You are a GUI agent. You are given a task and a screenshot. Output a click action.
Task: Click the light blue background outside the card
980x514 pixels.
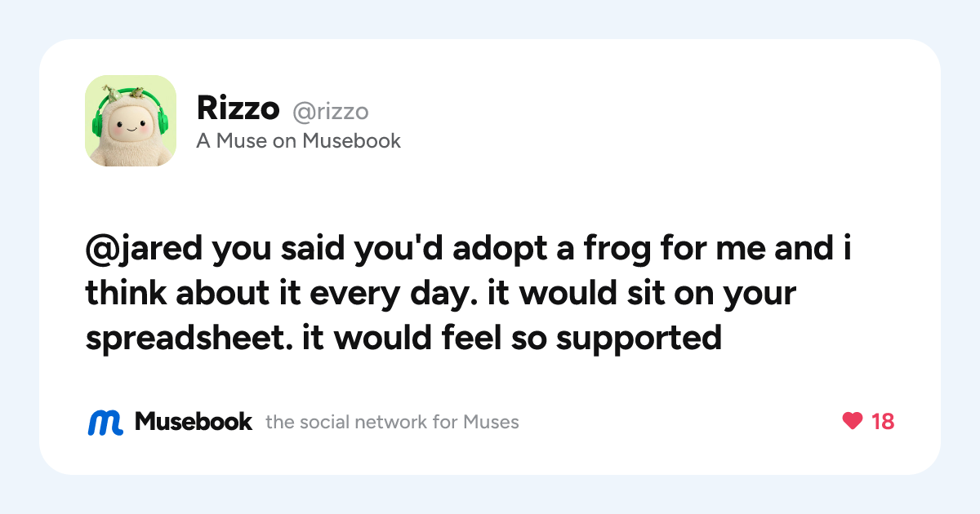click(490, 18)
